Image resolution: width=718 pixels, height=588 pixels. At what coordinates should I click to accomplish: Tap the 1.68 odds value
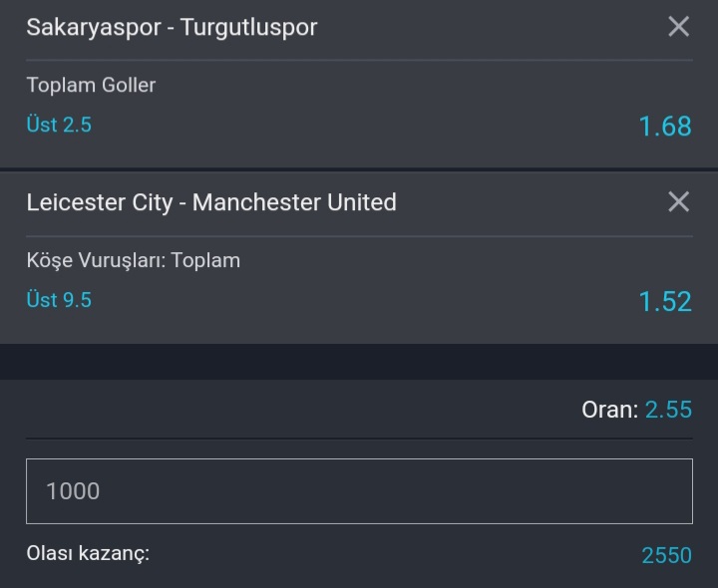click(x=665, y=127)
